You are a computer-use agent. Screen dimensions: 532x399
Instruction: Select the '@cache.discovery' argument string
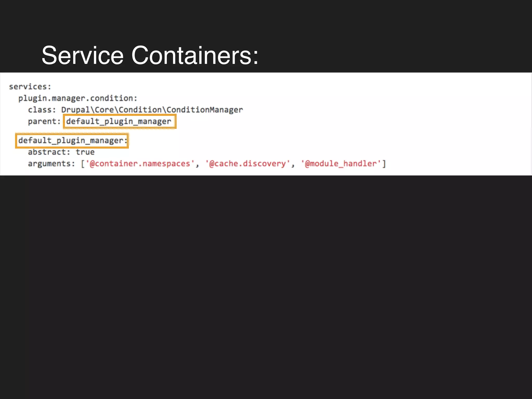248,164
